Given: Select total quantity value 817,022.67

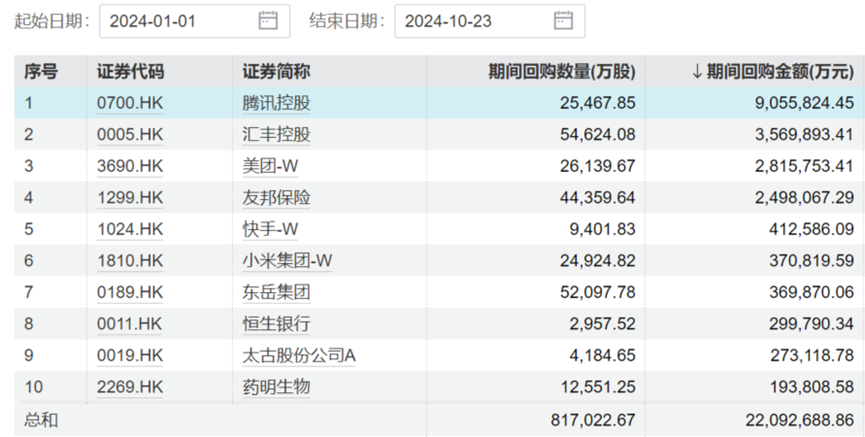Looking at the screenshot, I should tap(593, 420).
